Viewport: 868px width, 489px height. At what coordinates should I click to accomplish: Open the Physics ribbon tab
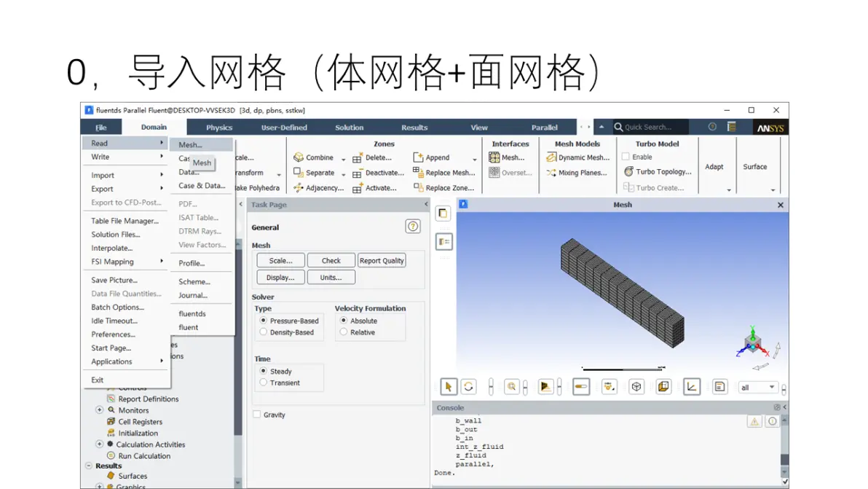(x=219, y=128)
